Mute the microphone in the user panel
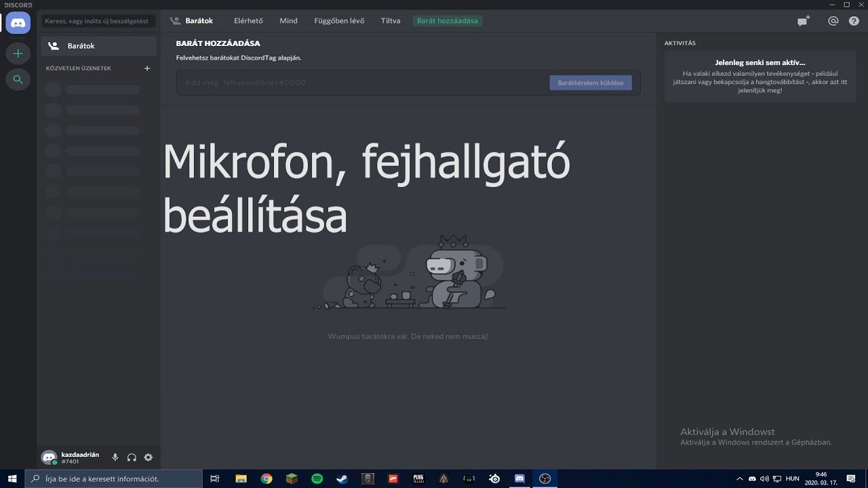The image size is (868, 488). pyautogui.click(x=115, y=457)
